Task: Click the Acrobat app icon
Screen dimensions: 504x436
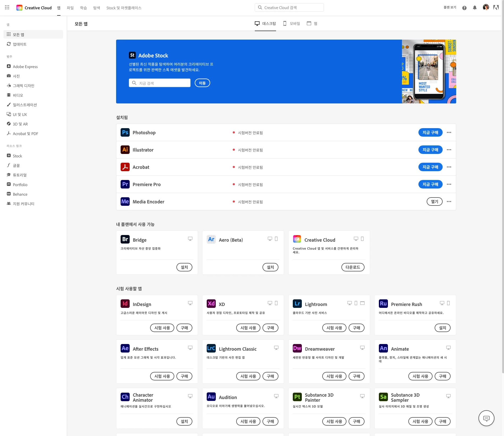Action: click(125, 167)
